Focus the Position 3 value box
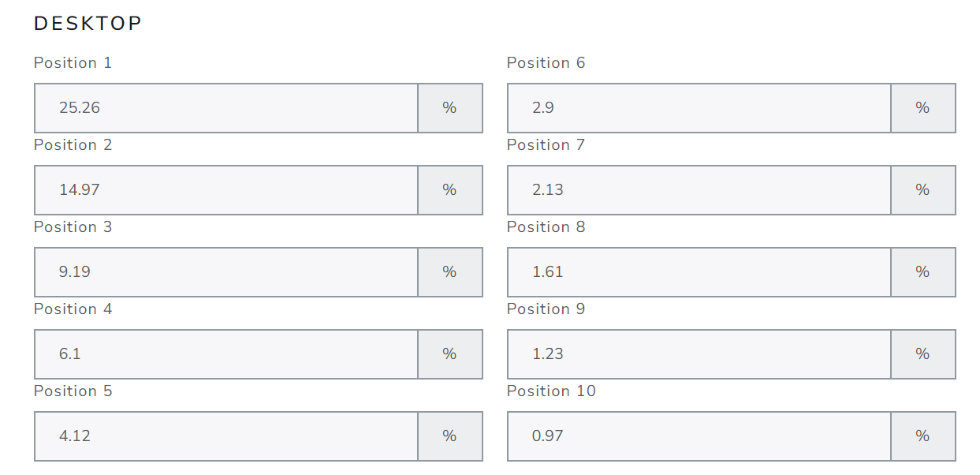 pos(226,272)
